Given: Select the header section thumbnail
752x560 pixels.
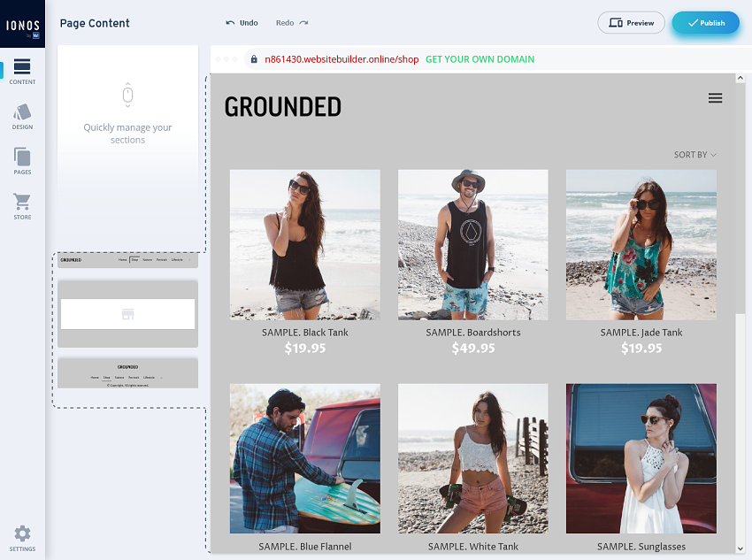Looking at the screenshot, I should coord(127,260).
